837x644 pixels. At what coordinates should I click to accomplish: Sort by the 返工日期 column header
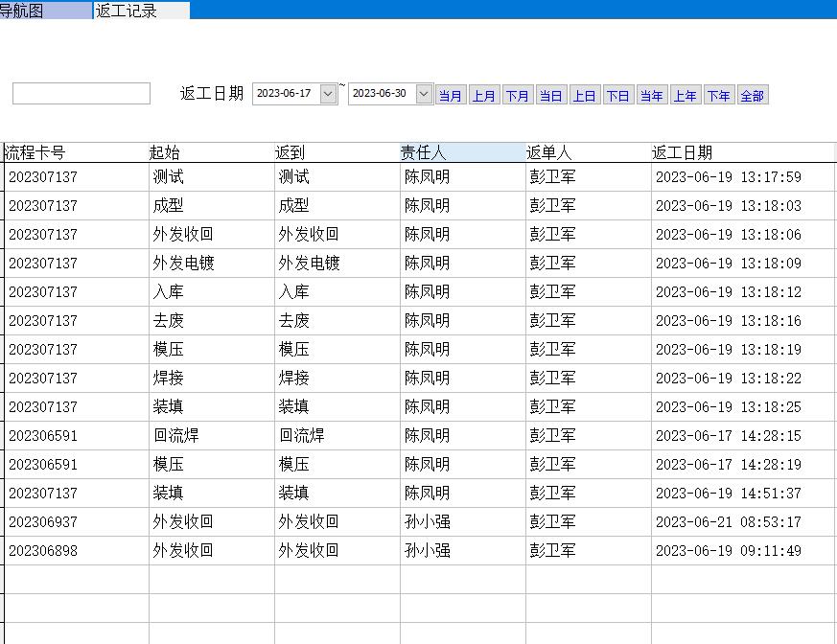(742, 152)
